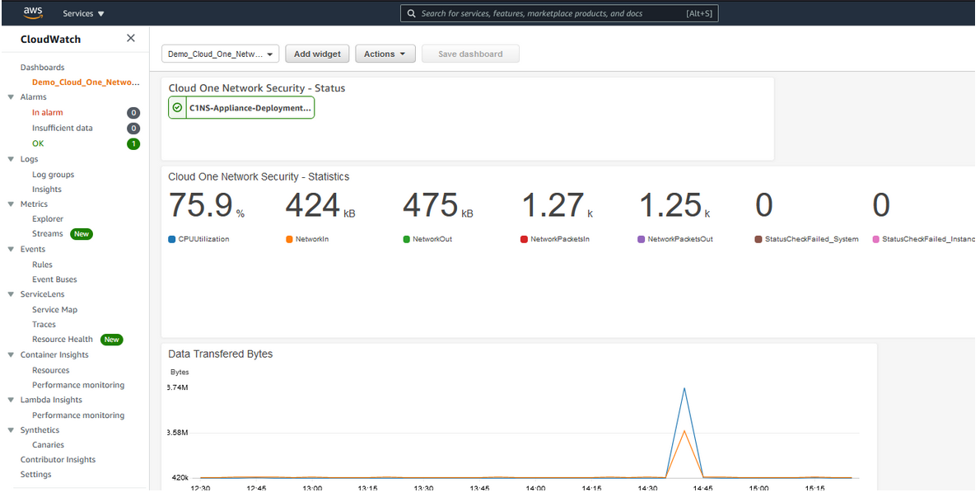Open the Demo_Cloud_One_Netwo... dashboard link
The width and height of the screenshot is (980, 497).
[86, 82]
